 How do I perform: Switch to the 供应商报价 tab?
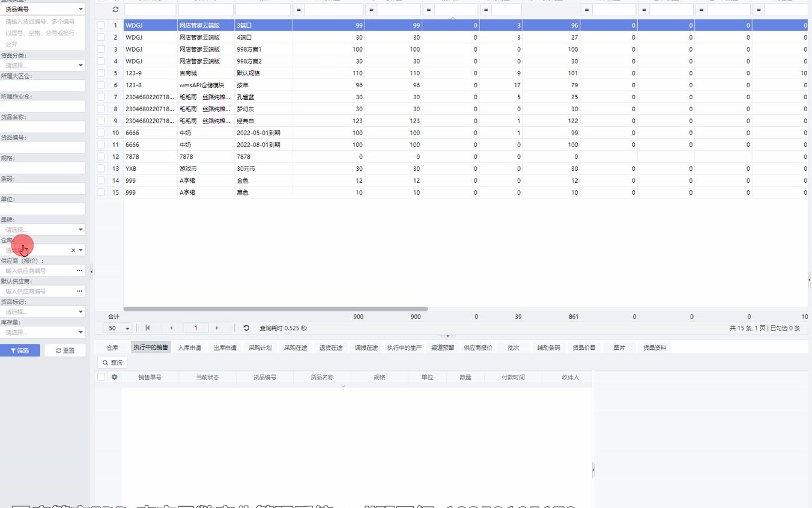pyautogui.click(x=478, y=347)
